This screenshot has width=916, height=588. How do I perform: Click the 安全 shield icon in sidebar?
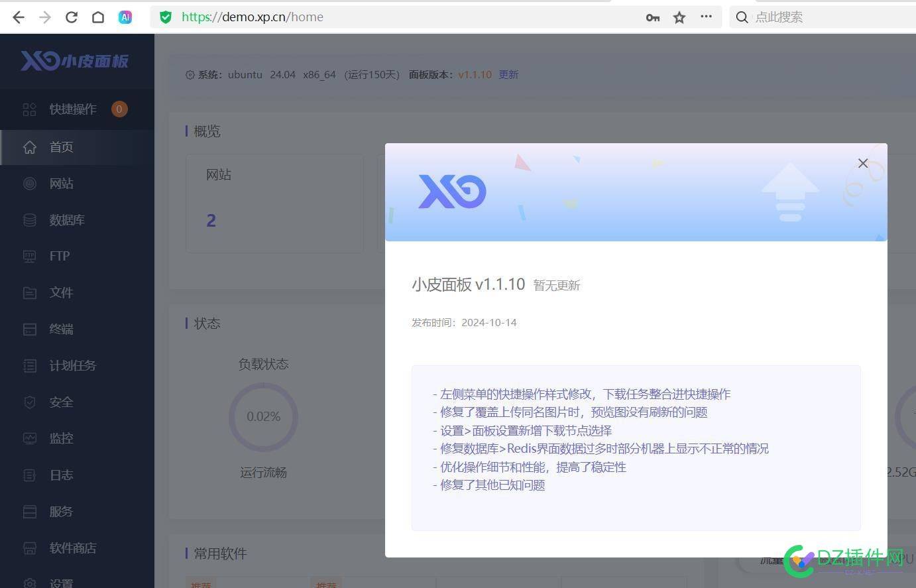click(30, 402)
